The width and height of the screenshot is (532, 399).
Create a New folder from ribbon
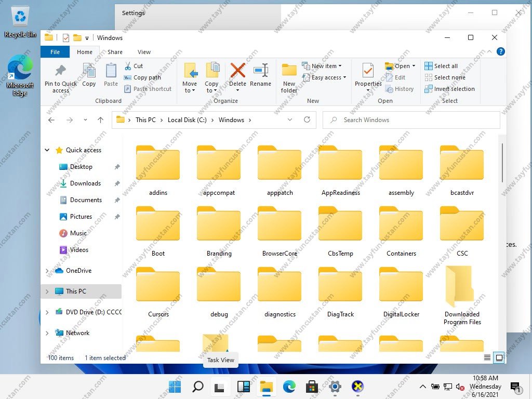click(x=289, y=78)
